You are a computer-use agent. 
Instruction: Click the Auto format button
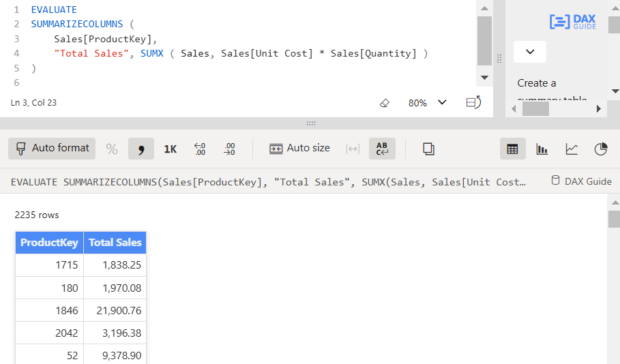(52, 149)
